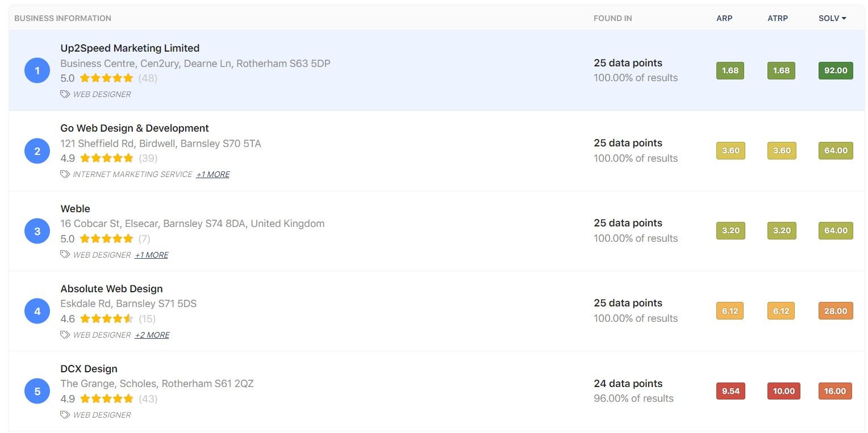
Task: Sort by ATRP column header
Action: [778, 18]
